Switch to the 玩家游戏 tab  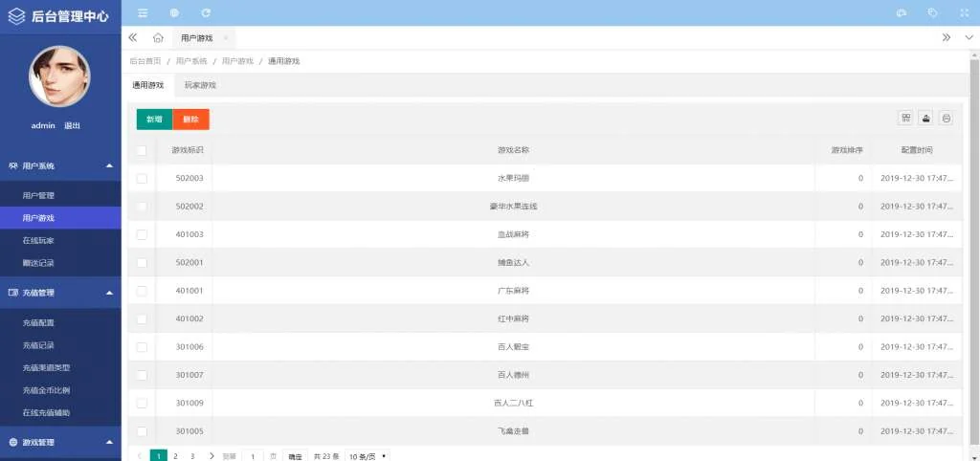pyautogui.click(x=200, y=85)
